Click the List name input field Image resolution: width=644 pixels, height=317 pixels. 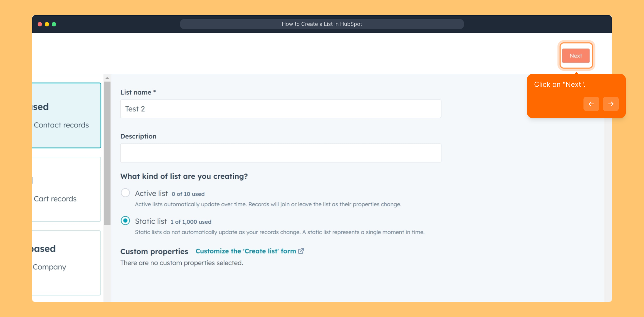click(281, 109)
